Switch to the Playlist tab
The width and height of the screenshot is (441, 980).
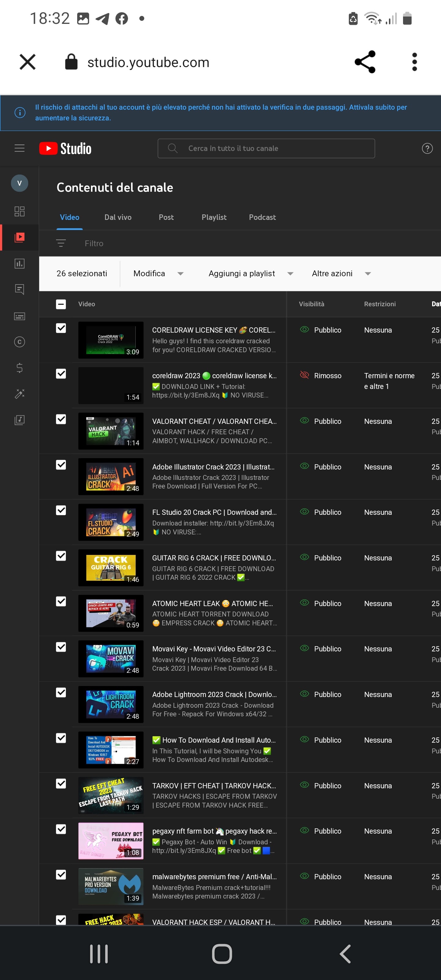tap(214, 217)
